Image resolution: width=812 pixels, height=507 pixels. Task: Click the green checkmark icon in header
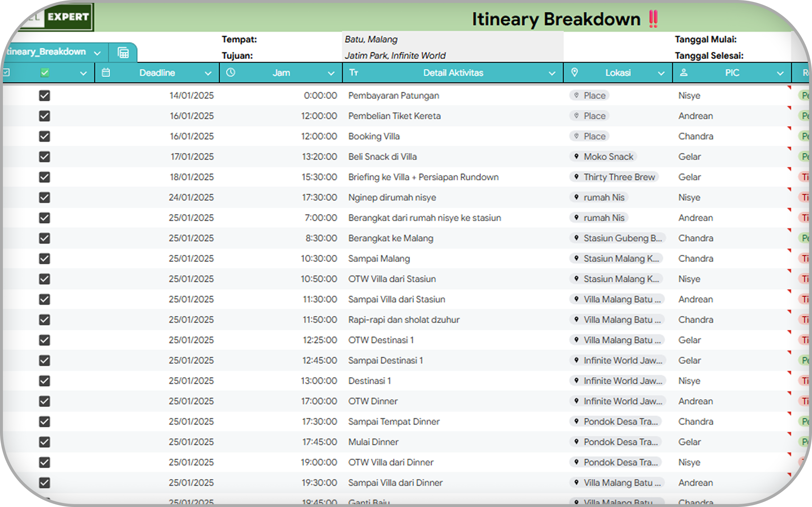click(45, 73)
